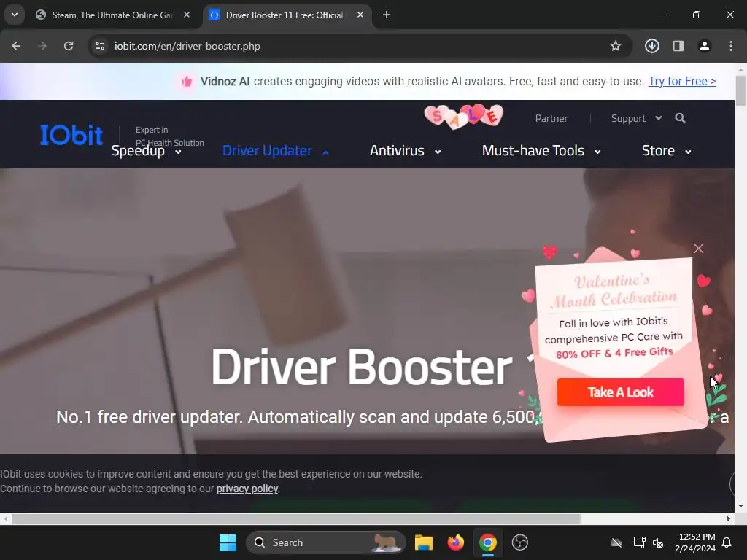Open the clock and date display
747x560 pixels.
(695, 542)
